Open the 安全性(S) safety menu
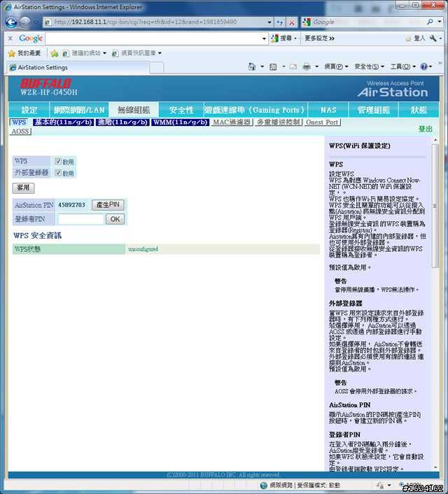 tap(369, 66)
